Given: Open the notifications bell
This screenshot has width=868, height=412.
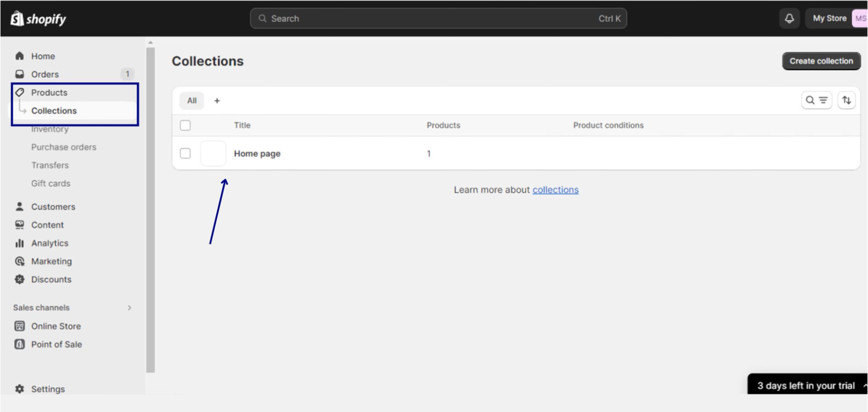Looking at the screenshot, I should [789, 19].
